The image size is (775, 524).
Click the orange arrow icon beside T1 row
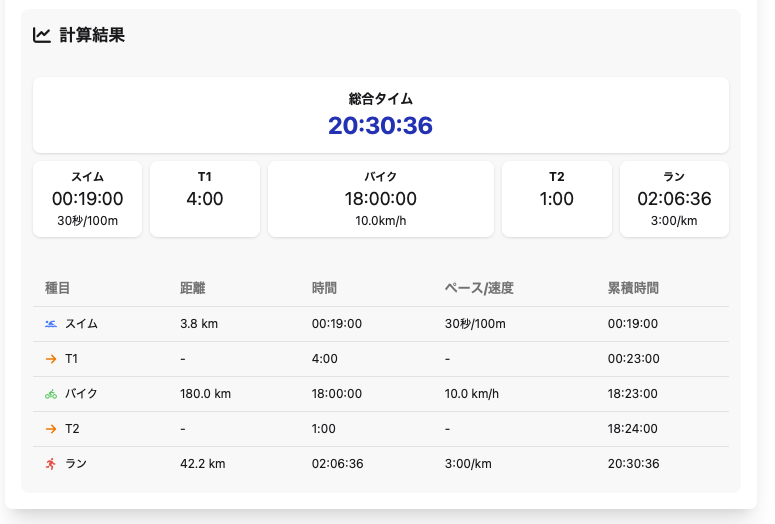[51, 359]
